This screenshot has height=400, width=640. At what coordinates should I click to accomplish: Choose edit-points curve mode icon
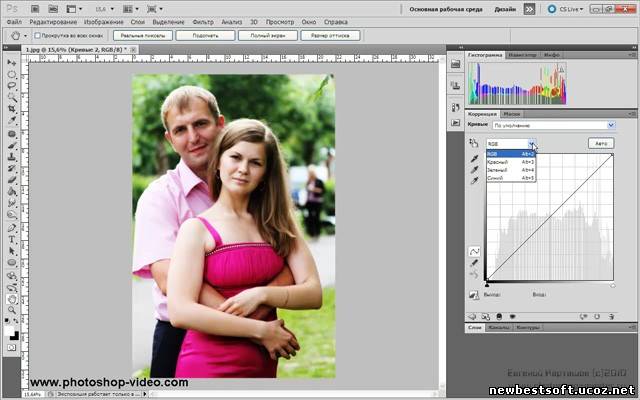[x=474, y=251]
